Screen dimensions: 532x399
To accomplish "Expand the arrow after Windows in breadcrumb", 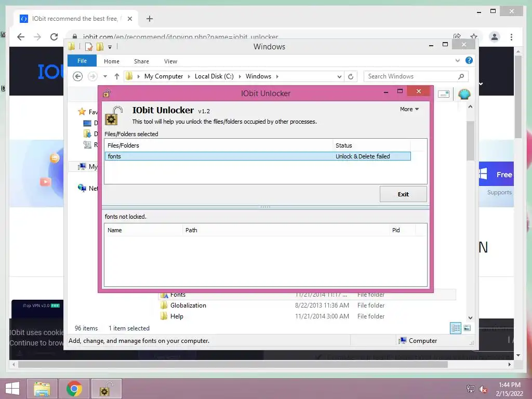I will 277,76.
